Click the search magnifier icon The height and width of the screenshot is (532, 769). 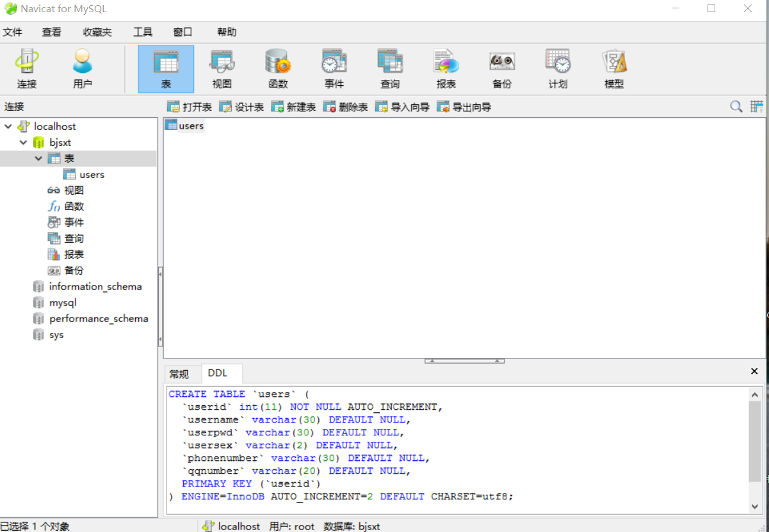pos(736,106)
